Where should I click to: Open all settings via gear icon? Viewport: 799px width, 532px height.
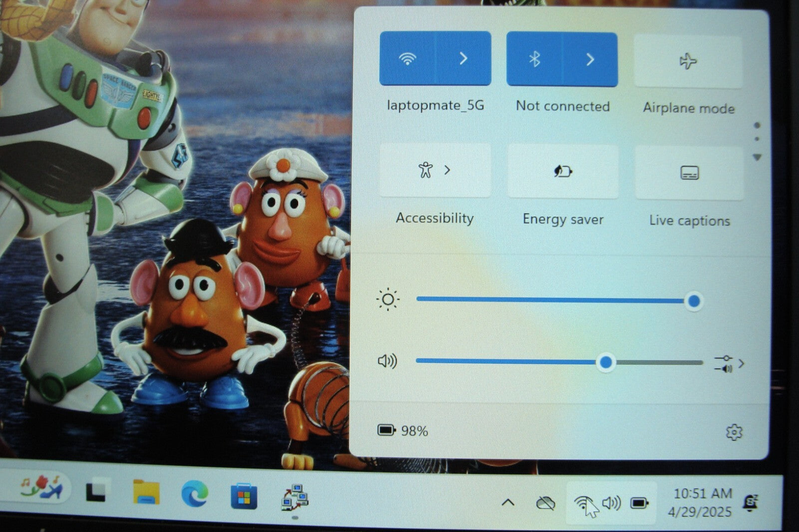point(734,432)
